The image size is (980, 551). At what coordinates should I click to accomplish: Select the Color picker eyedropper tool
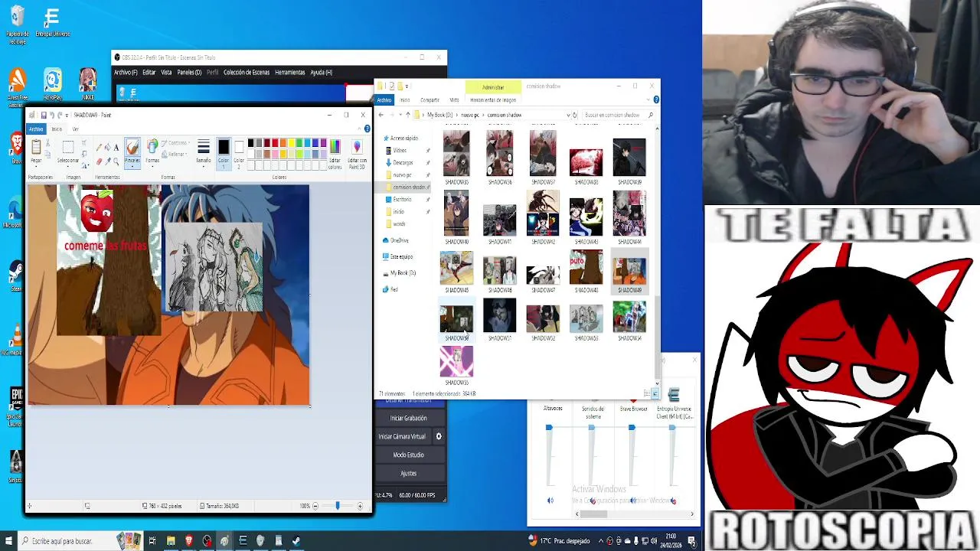[107, 161]
